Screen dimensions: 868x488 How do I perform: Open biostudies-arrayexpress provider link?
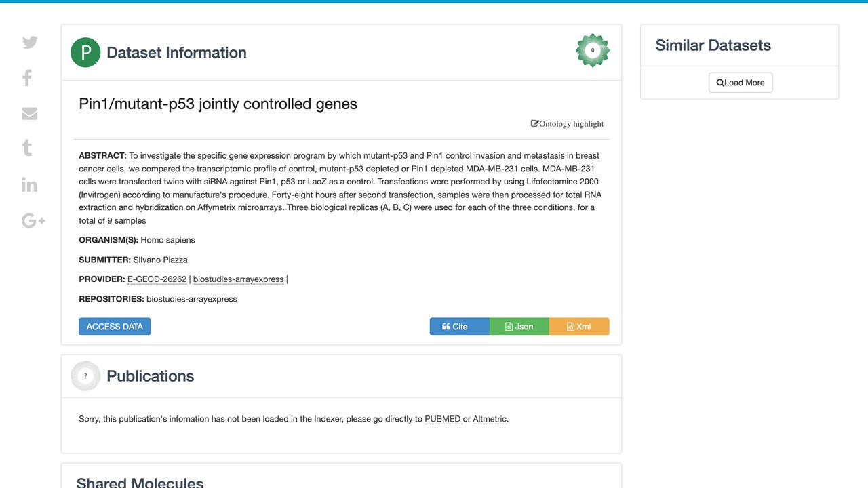coord(239,279)
